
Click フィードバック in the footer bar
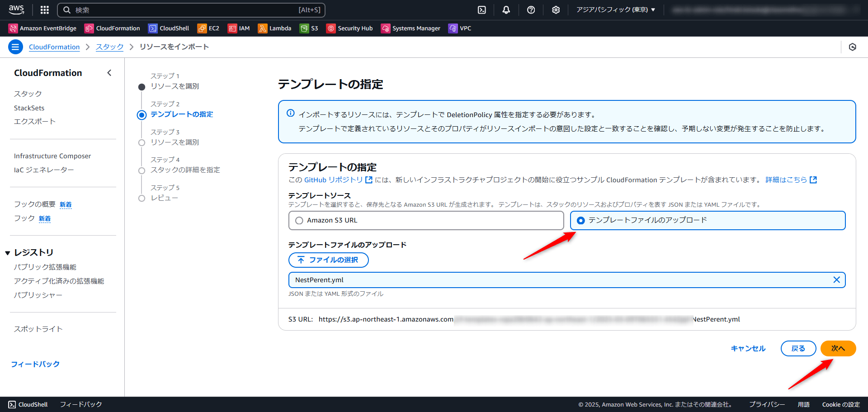click(81, 404)
